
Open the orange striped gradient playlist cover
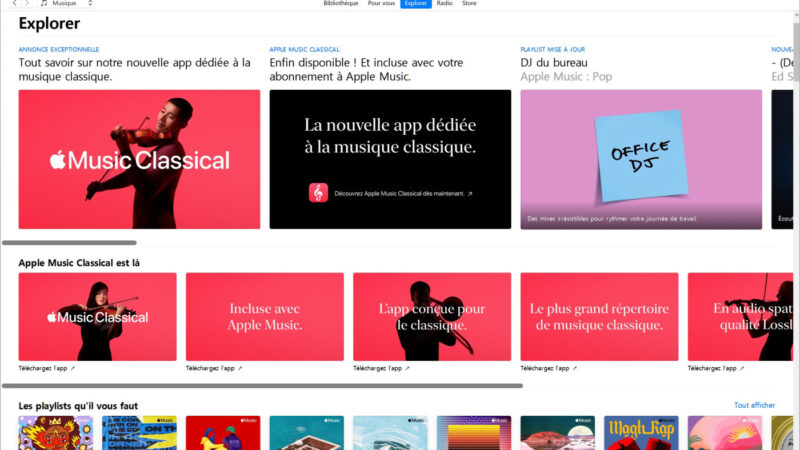[474, 433]
